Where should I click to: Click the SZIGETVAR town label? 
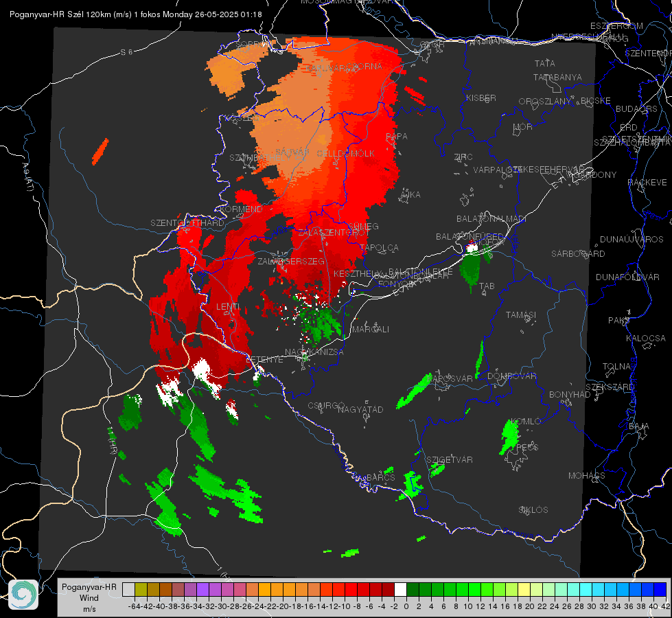pyautogui.click(x=450, y=459)
